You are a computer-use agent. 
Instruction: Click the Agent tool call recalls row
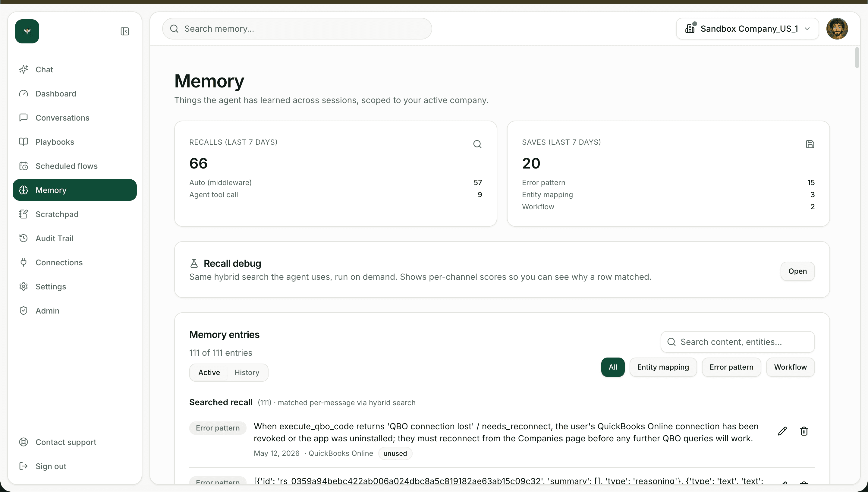pos(335,195)
